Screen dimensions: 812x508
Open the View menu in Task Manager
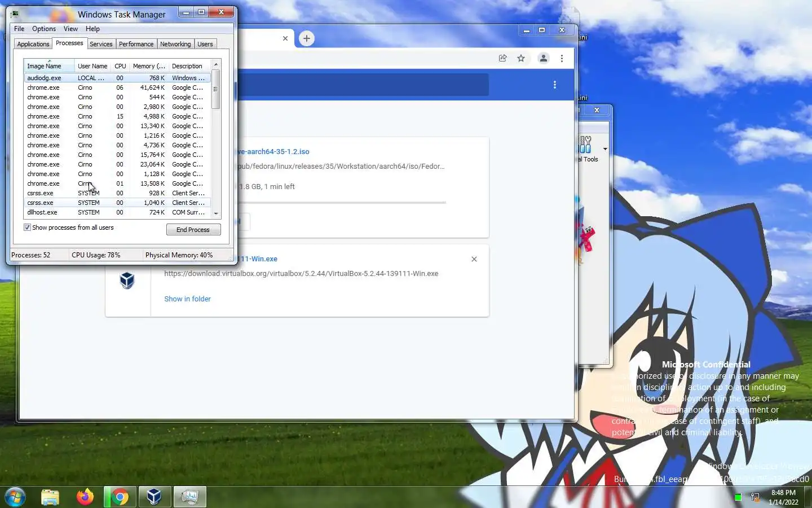pos(70,29)
